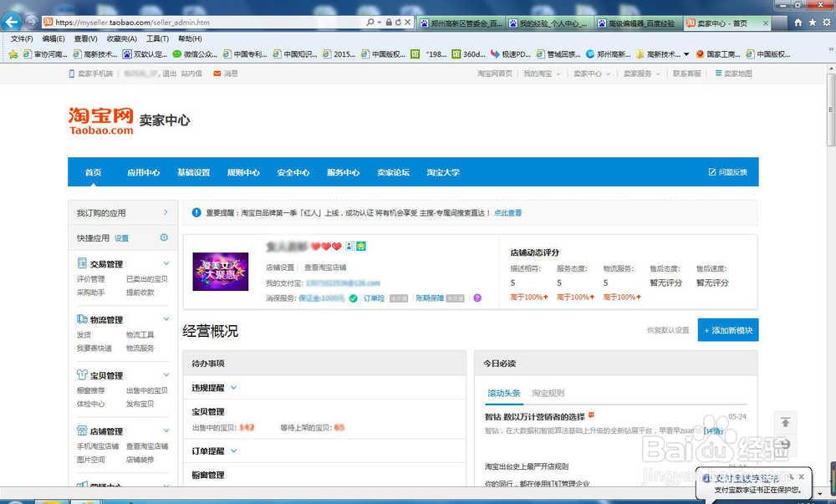The height and width of the screenshot is (504, 836).
Task: Switch to 淘宝规则 tab
Action: 548,393
